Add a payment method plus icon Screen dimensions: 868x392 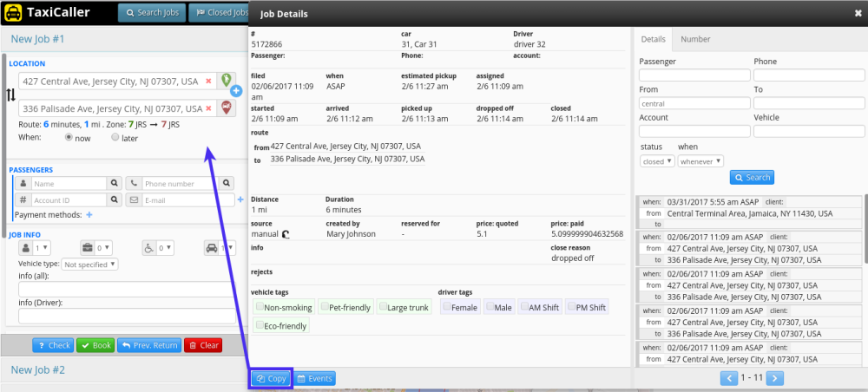tap(89, 214)
